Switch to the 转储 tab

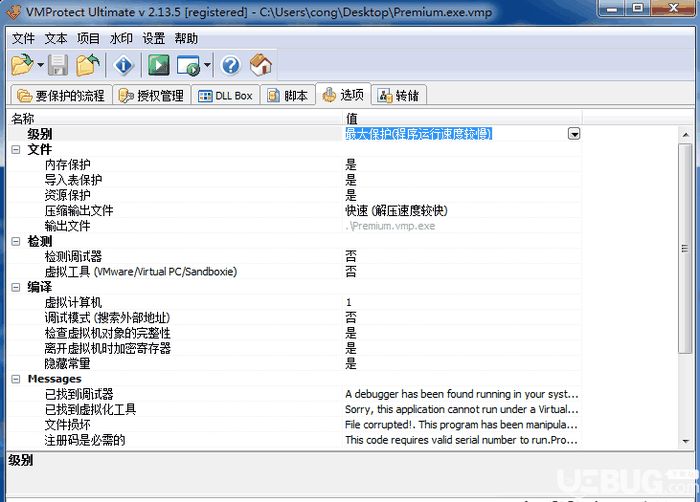tap(399, 95)
